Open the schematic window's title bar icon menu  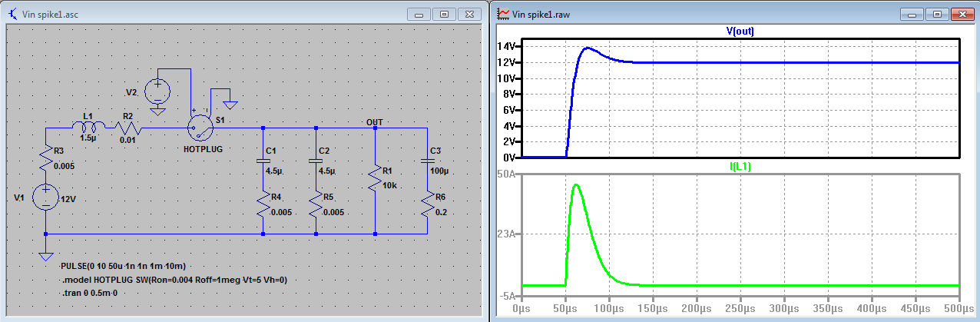pos(11,14)
